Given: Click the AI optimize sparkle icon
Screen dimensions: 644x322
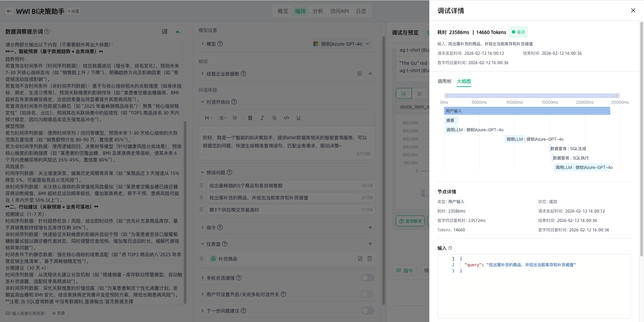Looking at the screenshot, I should [178, 32].
